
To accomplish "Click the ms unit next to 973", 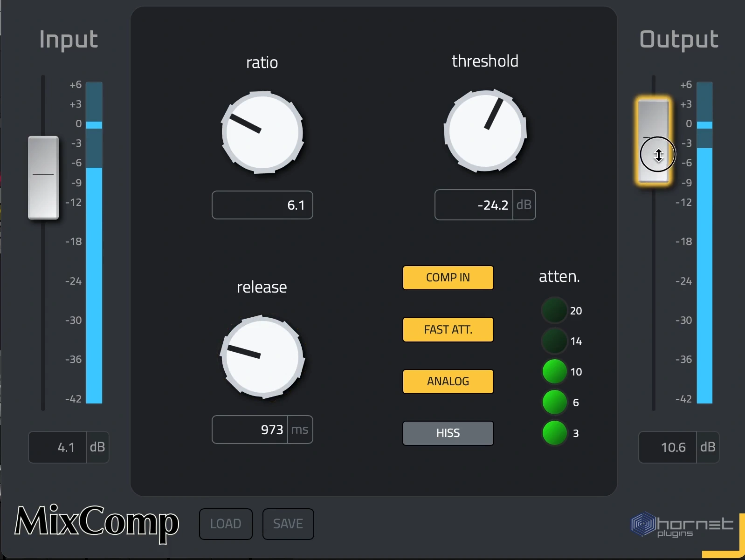I will pos(300,430).
